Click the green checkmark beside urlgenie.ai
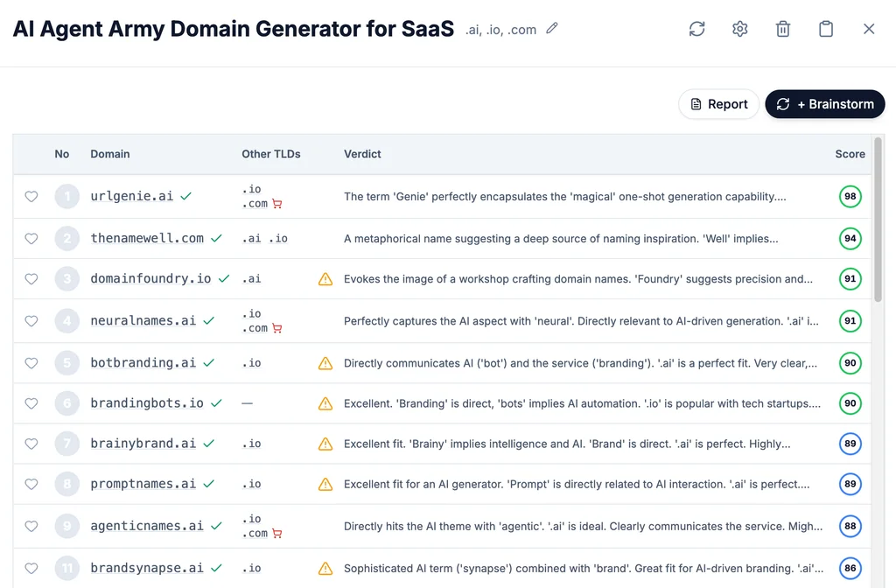Screen dimensions: 896x588 click(x=185, y=196)
